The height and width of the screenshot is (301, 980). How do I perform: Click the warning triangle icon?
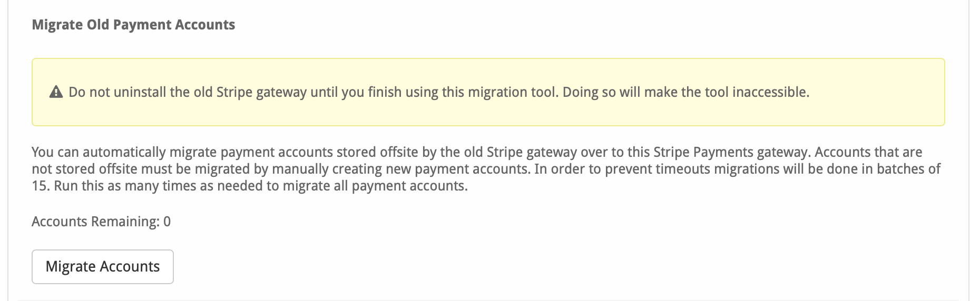click(x=56, y=93)
